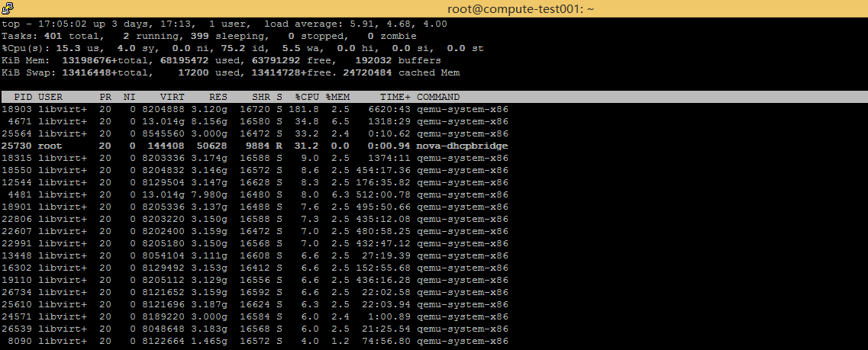Click the KiB Swap used value 17200
Image resolution: width=868 pixels, height=350 pixels.
coord(194,73)
